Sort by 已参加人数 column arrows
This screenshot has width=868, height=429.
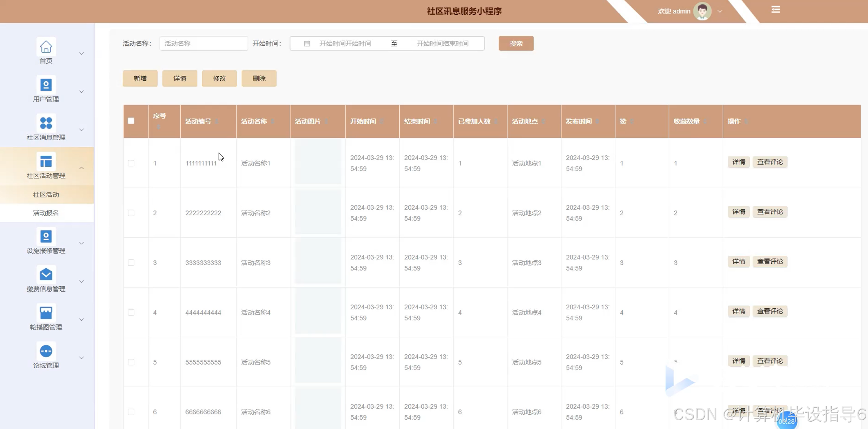[496, 122]
